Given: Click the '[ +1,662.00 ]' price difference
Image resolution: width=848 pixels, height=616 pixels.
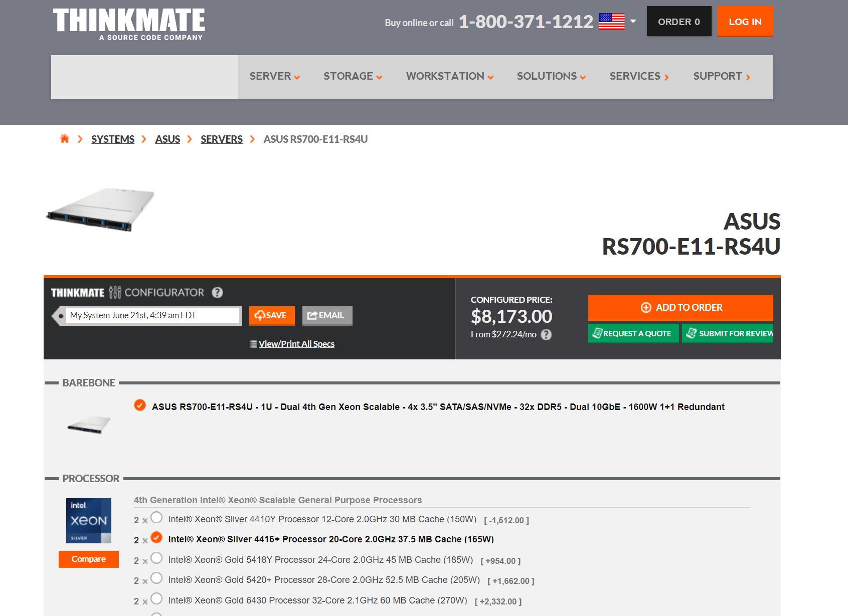Looking at the screenshot, I should pyautogui.click(x=511, y=581).
